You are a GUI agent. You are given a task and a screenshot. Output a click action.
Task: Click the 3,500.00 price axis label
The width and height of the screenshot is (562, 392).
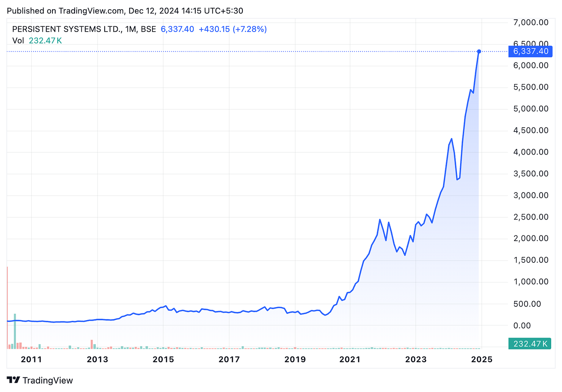(531, 174)
